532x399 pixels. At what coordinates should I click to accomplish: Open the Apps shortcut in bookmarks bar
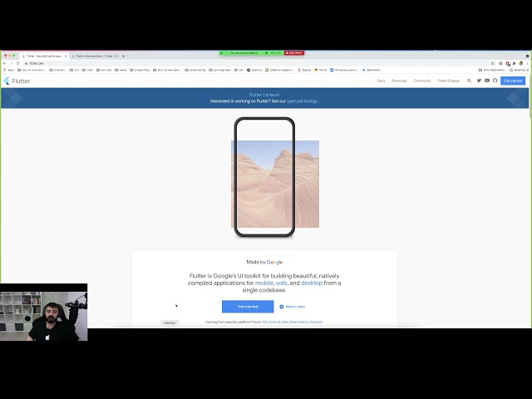coord(9,70)
